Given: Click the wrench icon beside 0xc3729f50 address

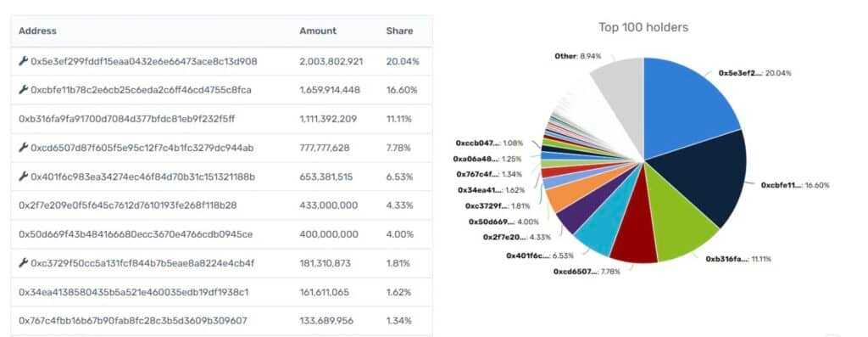Looking at the screenshot, I should 23,263.
